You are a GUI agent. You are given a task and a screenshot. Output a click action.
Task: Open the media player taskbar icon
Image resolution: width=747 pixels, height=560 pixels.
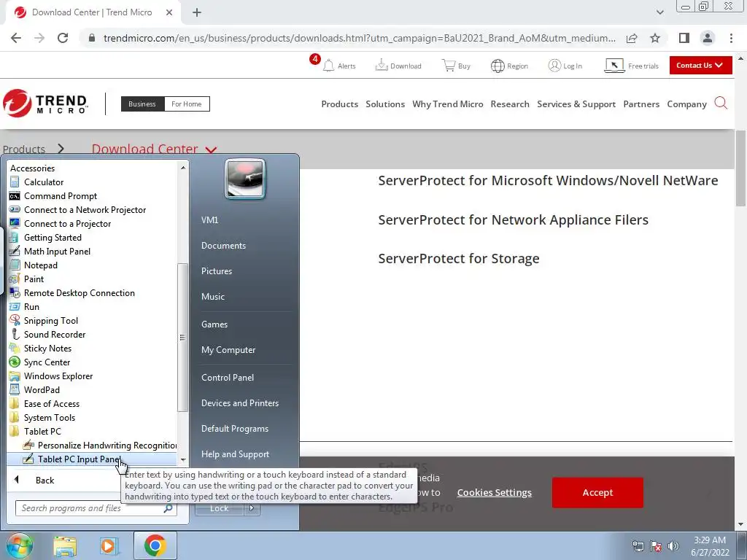pyautogui.click(x=109, y=545)
